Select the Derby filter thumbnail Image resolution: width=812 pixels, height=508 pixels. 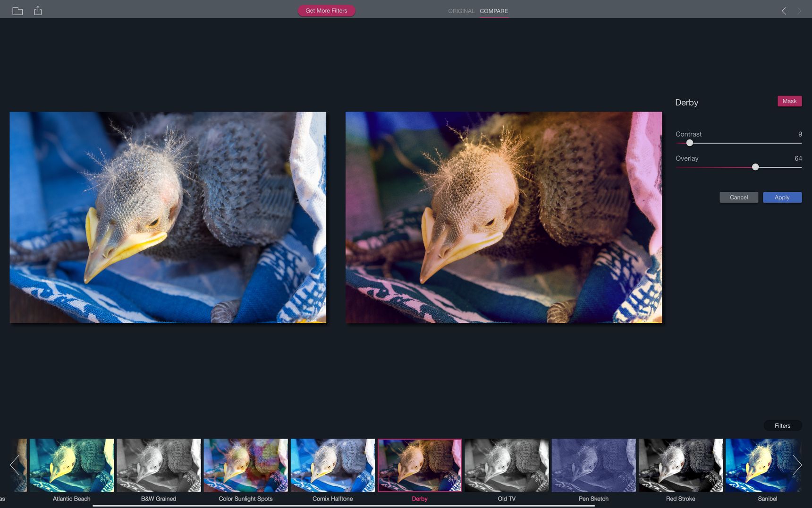(420, 465)
